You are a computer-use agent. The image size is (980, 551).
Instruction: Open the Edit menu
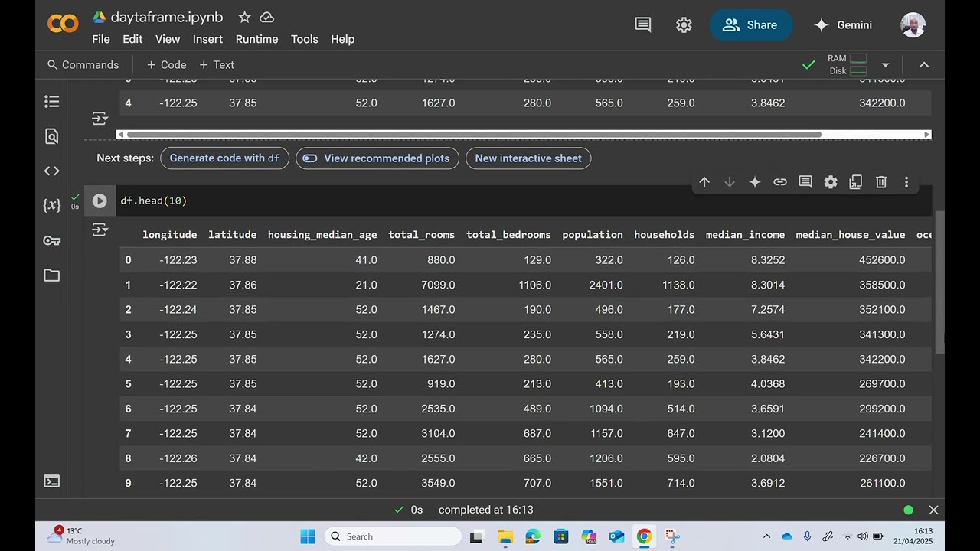[x=132, y=39]
